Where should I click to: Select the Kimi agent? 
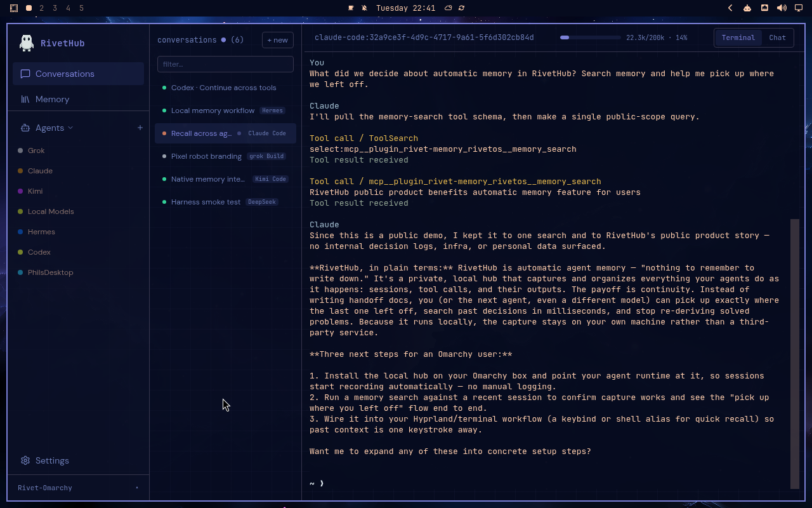point(78,191)
